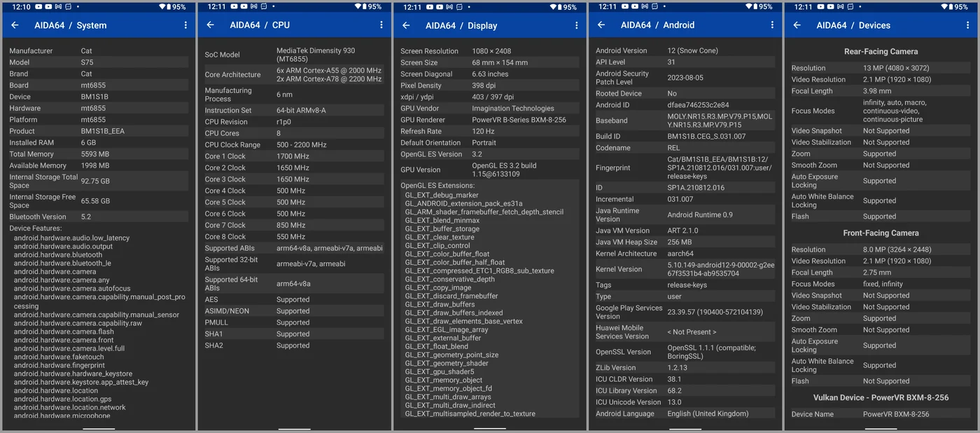The image size is (980, 433).
Task: Select Internal Storage Free Space row
Action: [98, 201]
